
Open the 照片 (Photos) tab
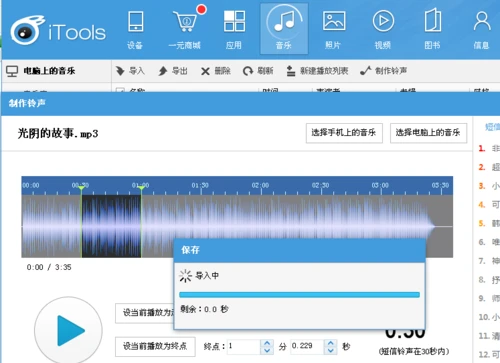333,30
